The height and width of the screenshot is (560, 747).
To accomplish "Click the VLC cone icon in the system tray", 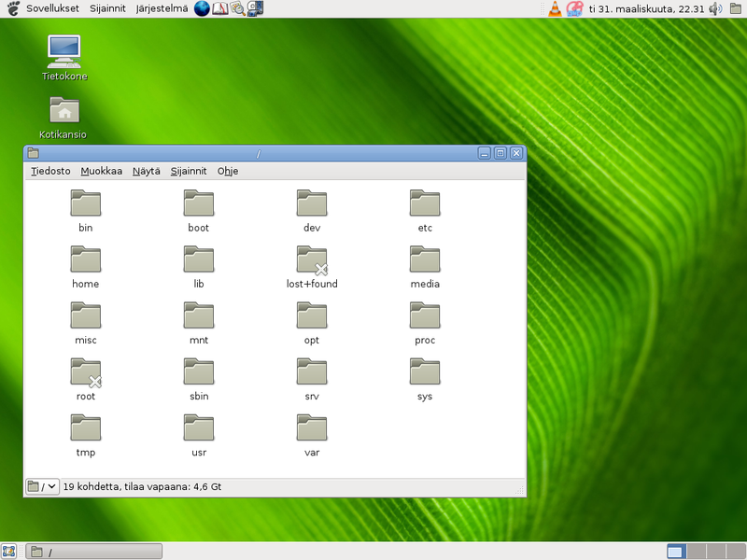I will coord(555,8).
